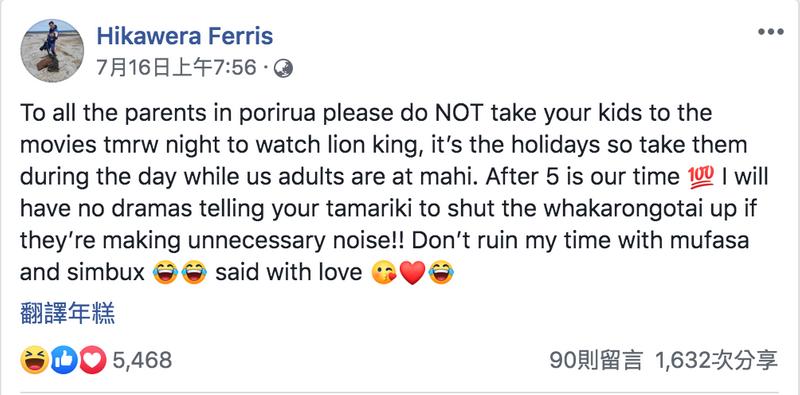The image size is (800, 395).
Task: Open Hikawera Ferris profile name link
Action: [x=185, y=36]
